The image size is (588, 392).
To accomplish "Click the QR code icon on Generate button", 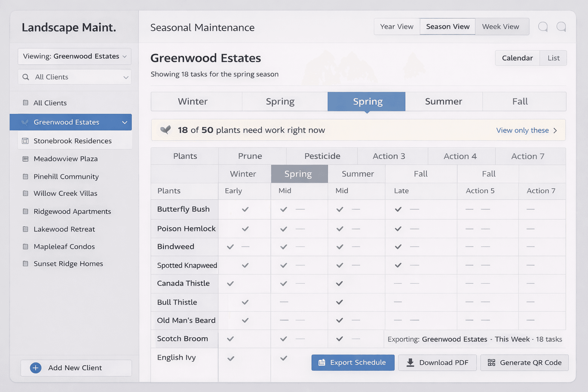I will tap(491, 362).
